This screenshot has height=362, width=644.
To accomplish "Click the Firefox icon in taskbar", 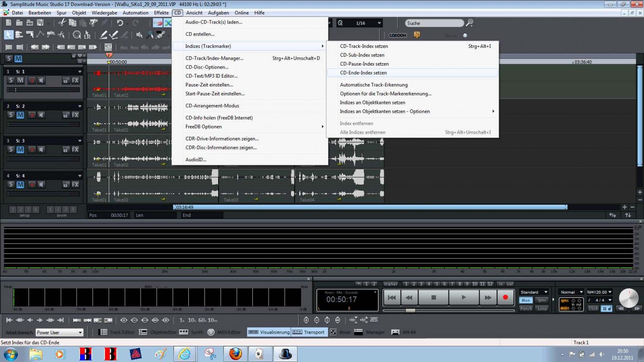I will [235, 354].
